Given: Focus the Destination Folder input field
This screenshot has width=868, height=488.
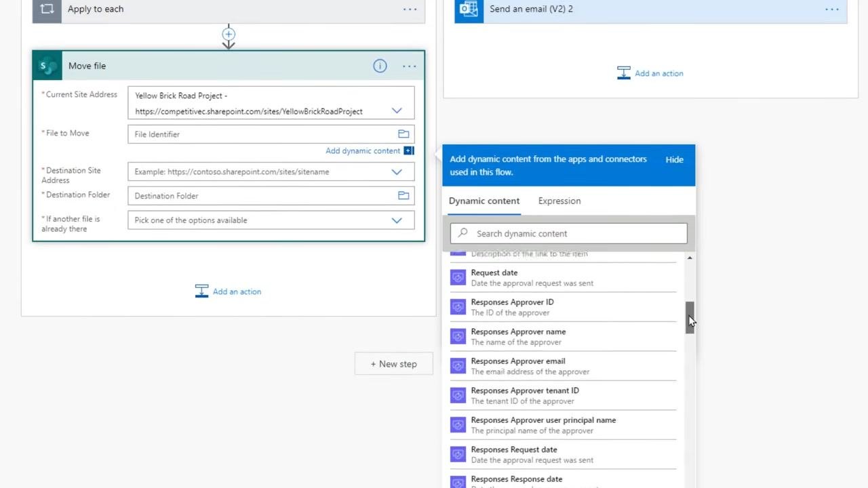Looking at the screenshot, I should coord(262,196).
